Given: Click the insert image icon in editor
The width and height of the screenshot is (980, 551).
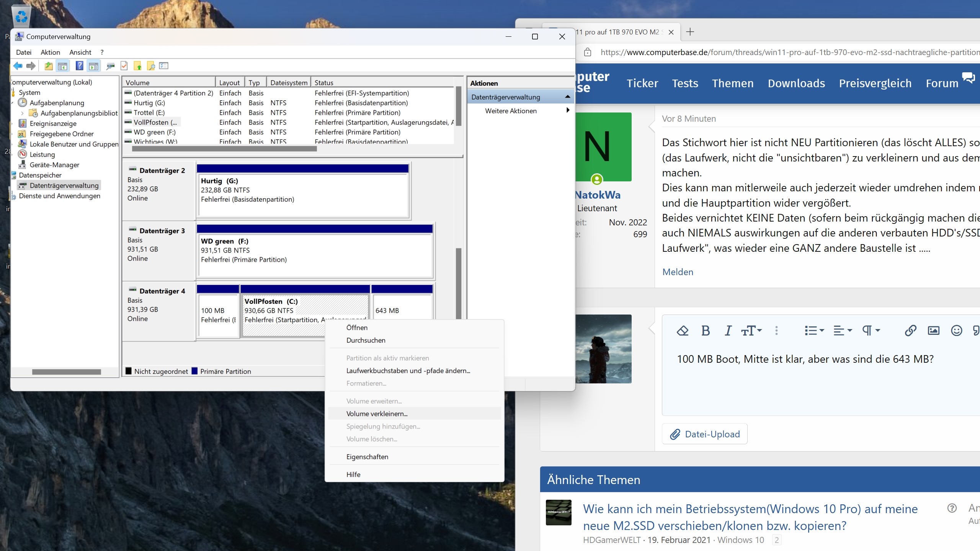Looking at the screenshot, I should coord(933,331).
